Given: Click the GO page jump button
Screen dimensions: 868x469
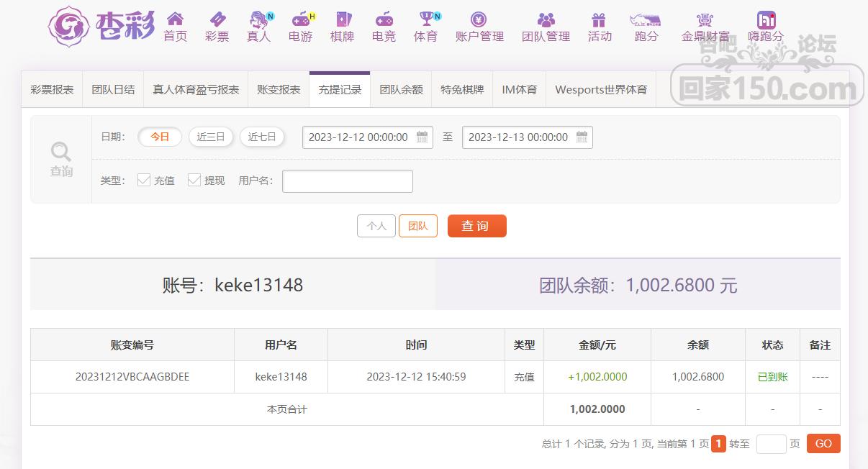Looking at the screenshot, I should pyautogui.click(x=823, y=444).
